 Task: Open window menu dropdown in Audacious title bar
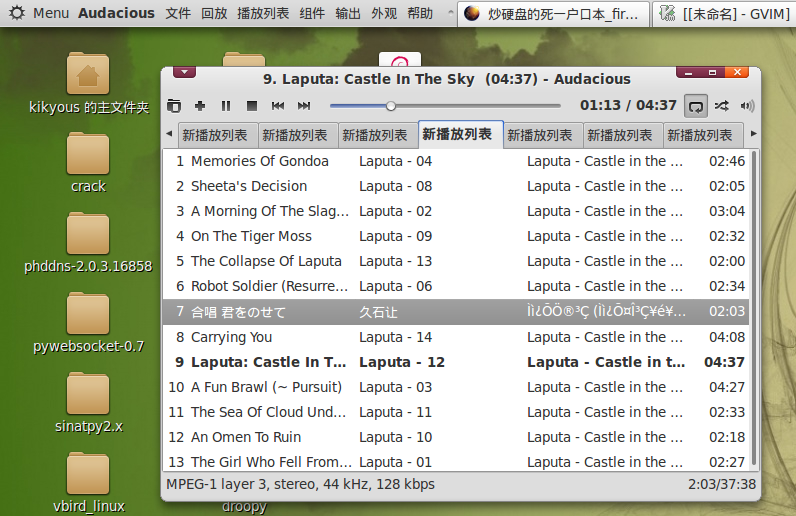(x=184, y=73)
